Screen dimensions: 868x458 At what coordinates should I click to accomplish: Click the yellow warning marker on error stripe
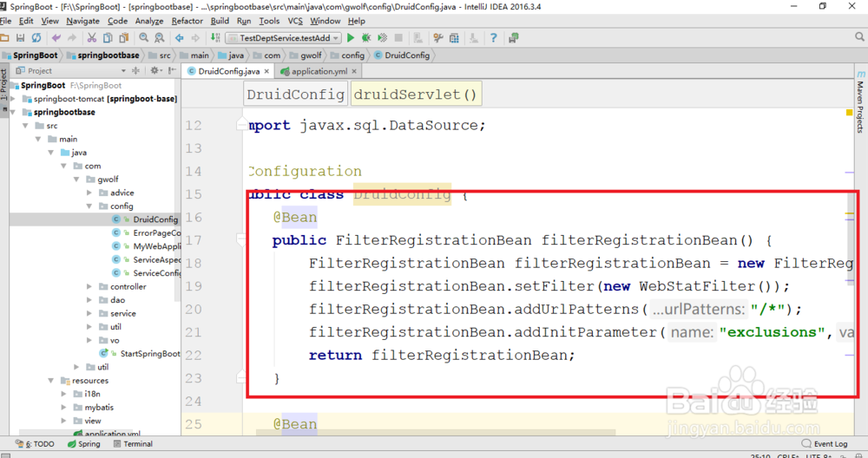click(x=849, y=112)
